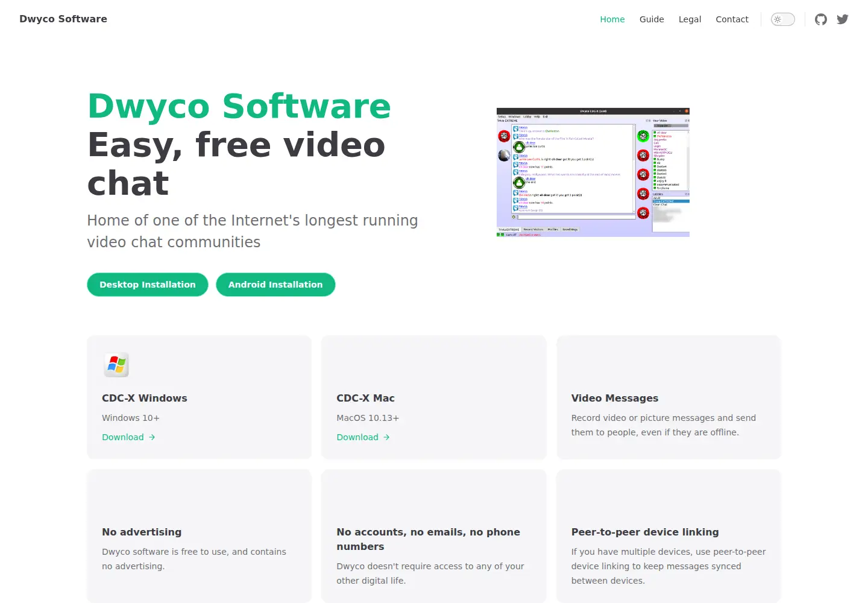Open the Contact nav item
Viewport: 868px width, 603px height.
pyautogui.click(x=732, y=19)
